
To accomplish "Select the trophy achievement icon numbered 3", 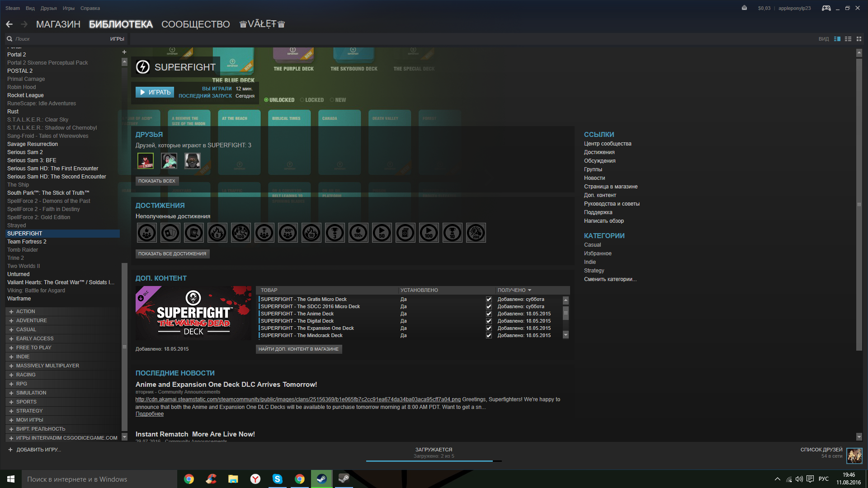I will [335, 233].
